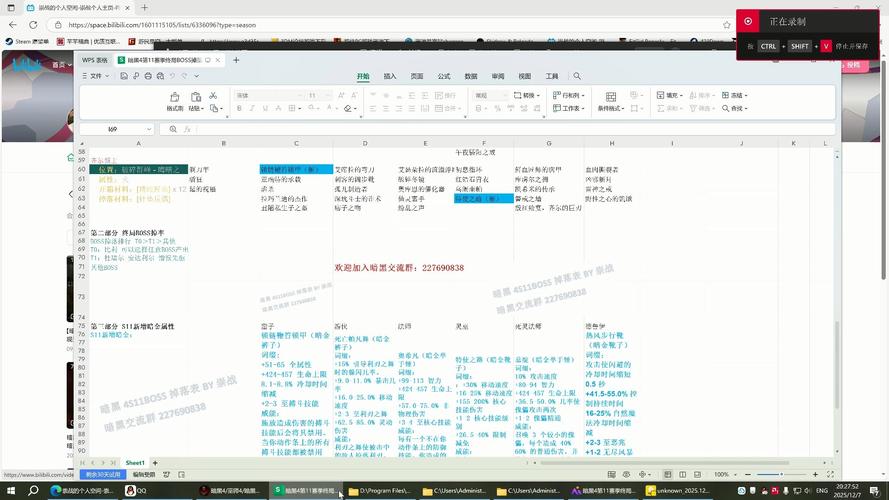Open the number format combo box
889x500 pixels.
[490, 95]
